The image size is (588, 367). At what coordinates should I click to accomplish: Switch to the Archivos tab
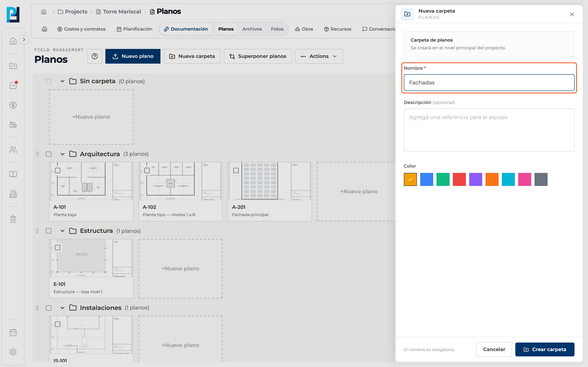[252, 29]
